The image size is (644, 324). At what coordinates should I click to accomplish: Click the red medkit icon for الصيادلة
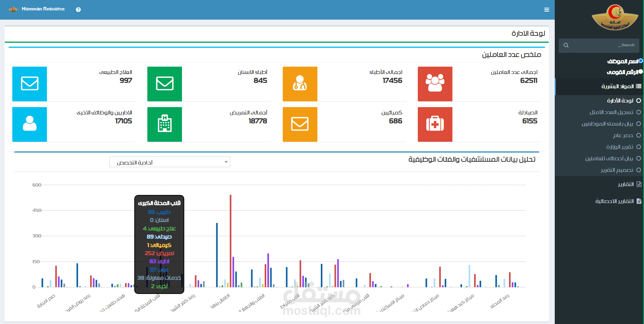coord(435,124)
